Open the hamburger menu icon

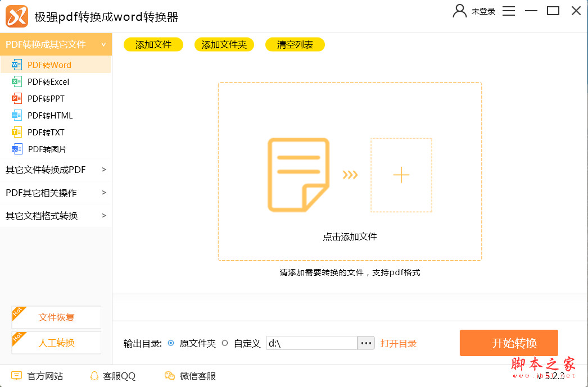click(x=509, y=11)
